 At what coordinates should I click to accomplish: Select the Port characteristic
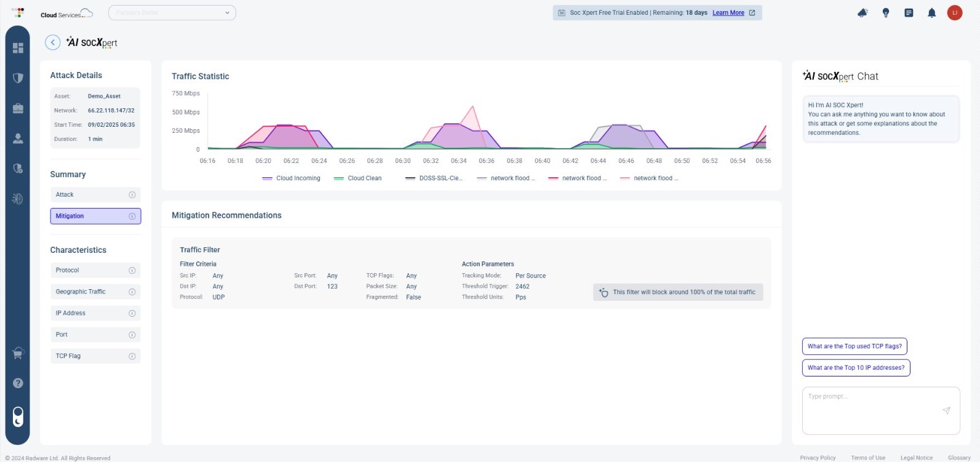tap(95, 335)
